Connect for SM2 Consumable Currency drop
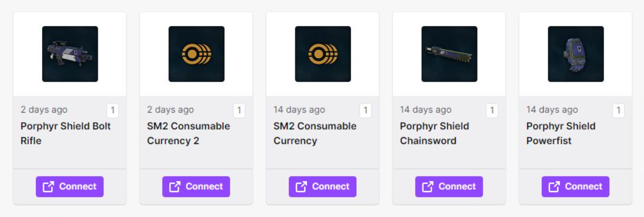 point(322,186)
